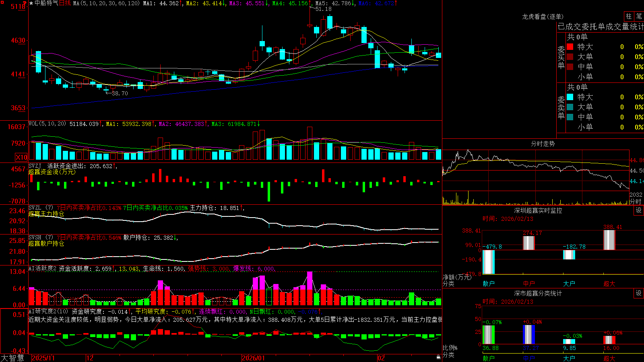Click the cyan 特大 swatch under 委卖单
The width and height of the screenshot is (644, 362).
[x=570, y=97]
